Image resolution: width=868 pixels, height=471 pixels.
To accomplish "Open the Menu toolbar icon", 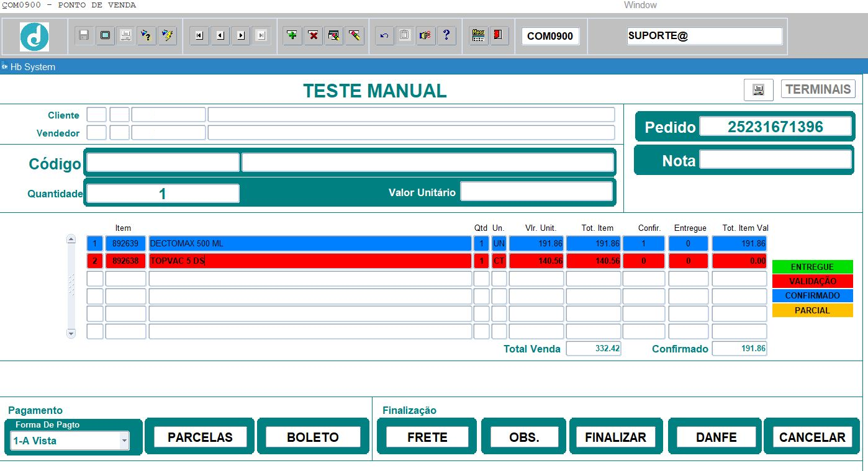I will [478, 35].
